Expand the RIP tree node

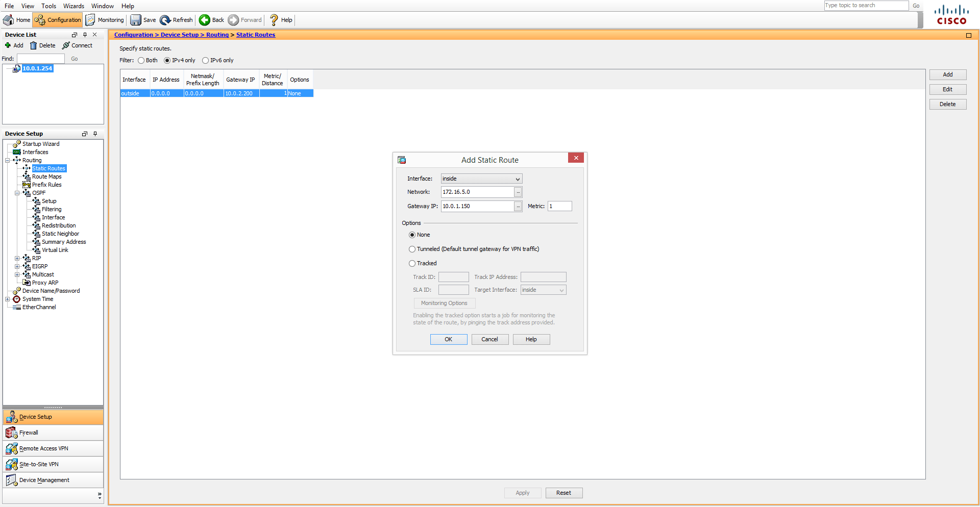pyautogui.click(x=17, y=258)
